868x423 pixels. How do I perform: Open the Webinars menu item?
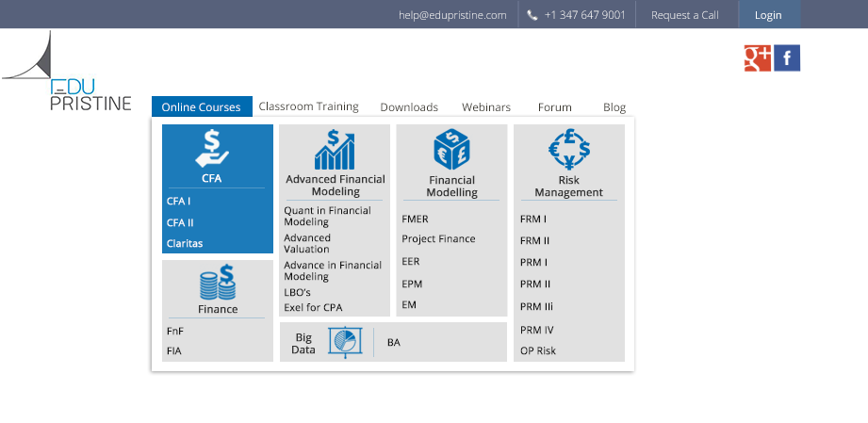click(486, 107)
